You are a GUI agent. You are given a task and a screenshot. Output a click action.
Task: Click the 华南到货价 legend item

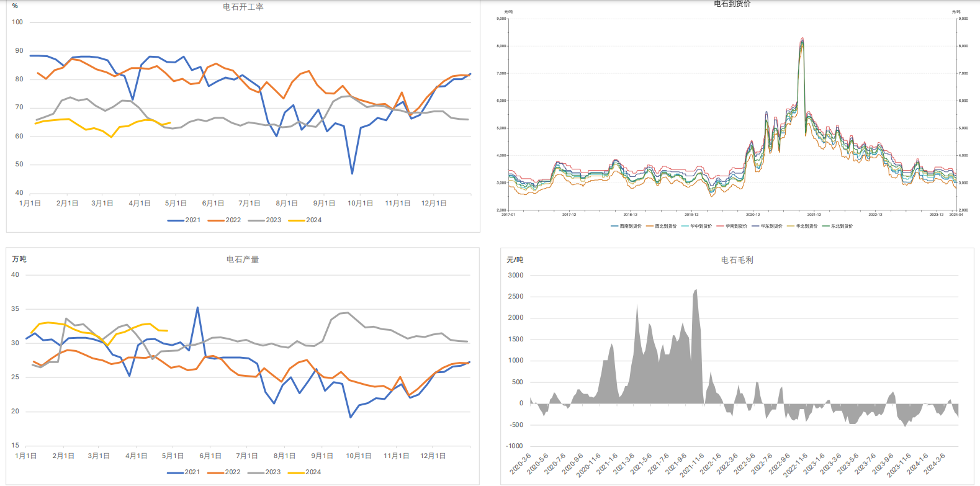tap(732, 227)
